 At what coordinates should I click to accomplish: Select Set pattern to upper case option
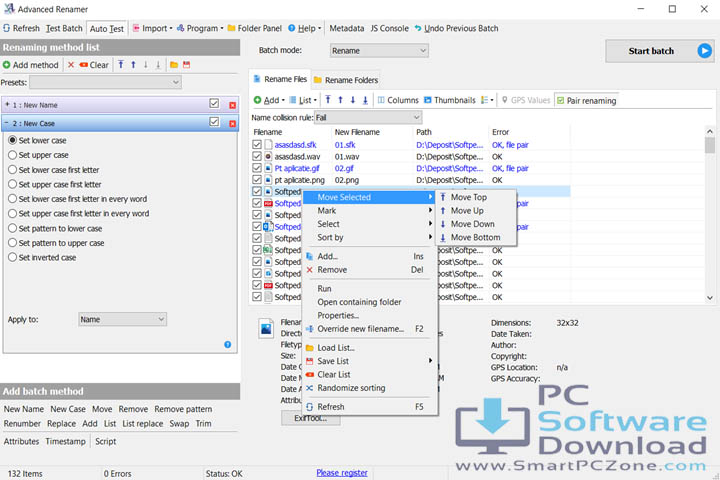tap(13, 243)
